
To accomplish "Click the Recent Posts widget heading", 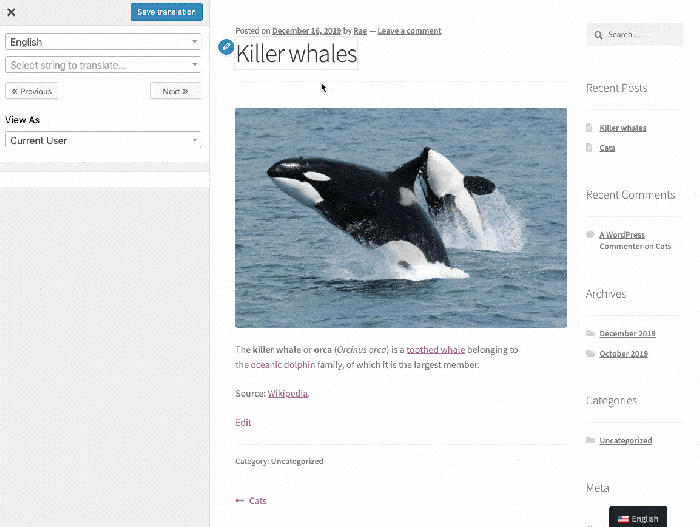I will pyautogui.click(x=617, y=88).
